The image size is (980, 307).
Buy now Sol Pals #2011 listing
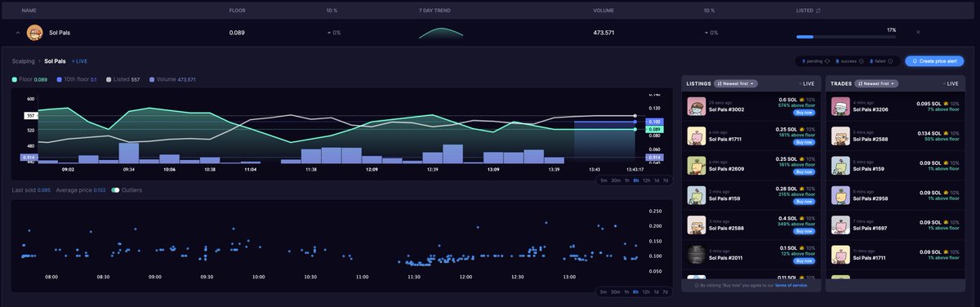804,260
